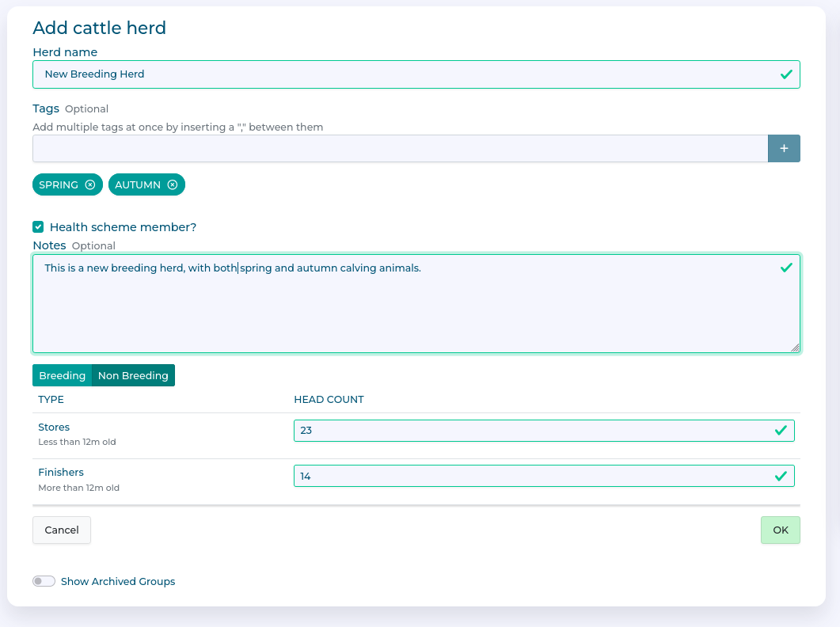Click the resize grip of the Notes box
Screen dimensions: 840x627
point(796,347)
